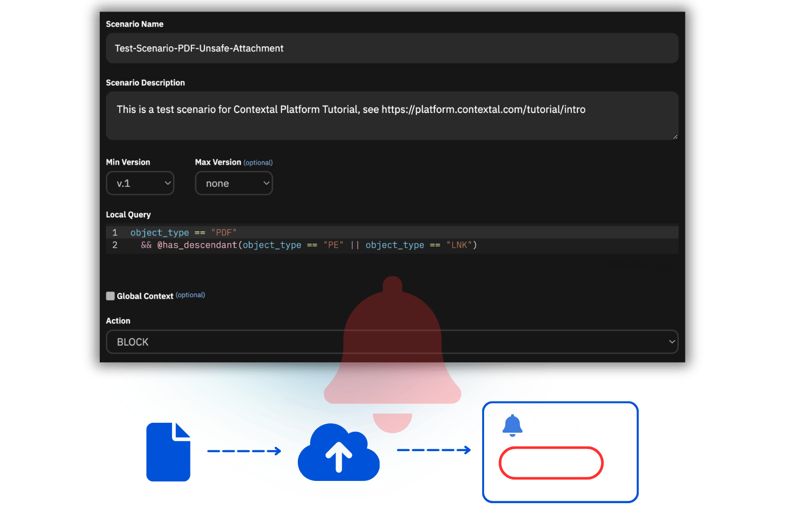Viewport: 798px width, 532px height.
Task: Click the Global Context label text
Action: (x=145, y=296)
